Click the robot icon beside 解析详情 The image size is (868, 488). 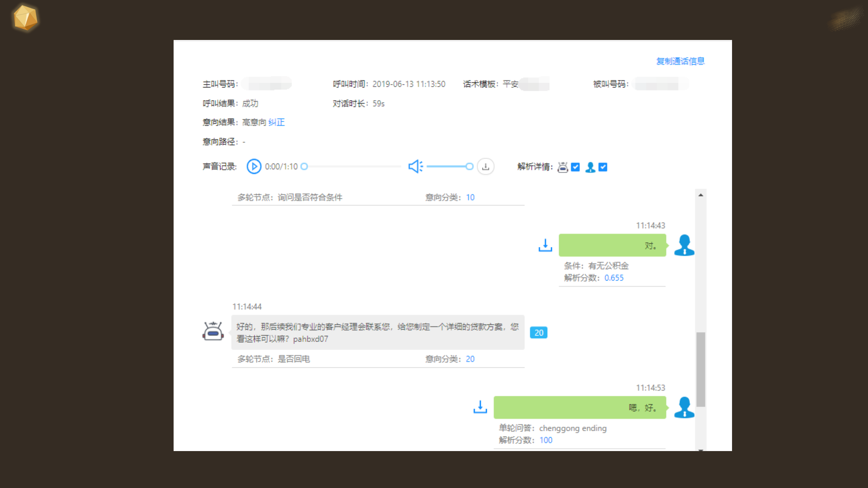(563, 167)
